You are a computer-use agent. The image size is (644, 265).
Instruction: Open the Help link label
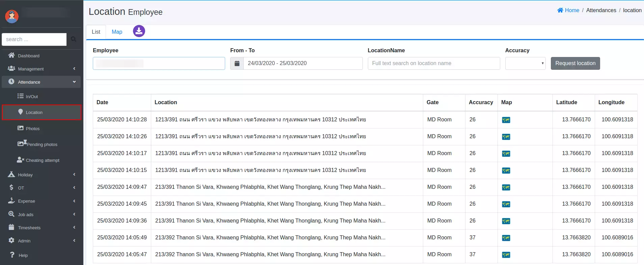point(23,255)
